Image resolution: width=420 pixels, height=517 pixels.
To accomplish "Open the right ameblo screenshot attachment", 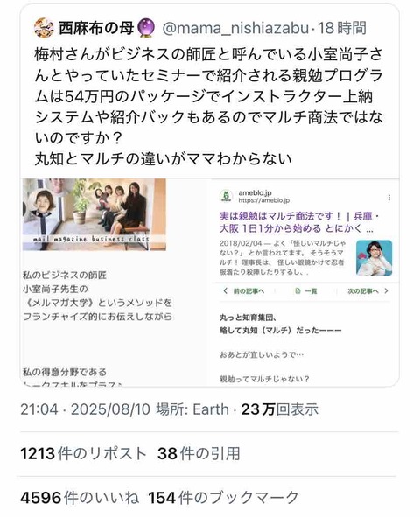I will tap(304, 282).
